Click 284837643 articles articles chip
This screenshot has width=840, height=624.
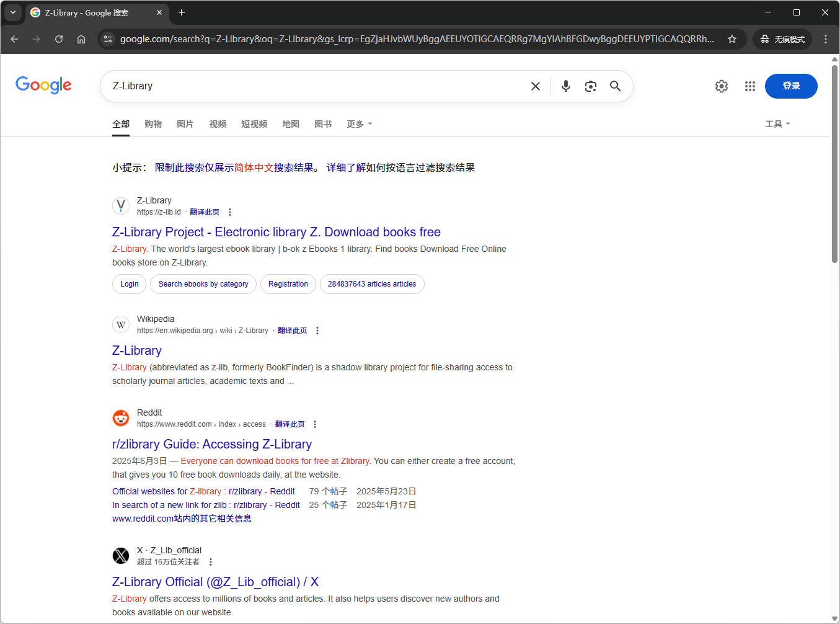pos(372,284)
